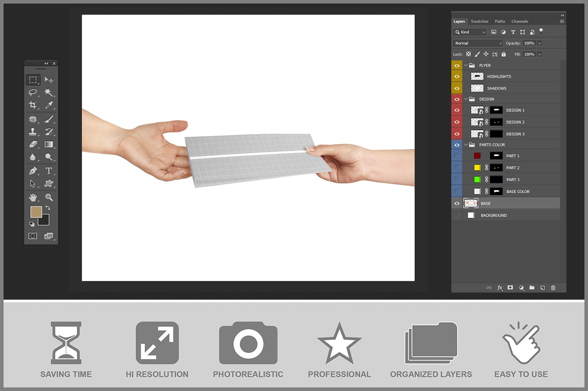The image size is (588, 391).
Task: Show the BACKGROUND layer
Action: click(x=457, y=215)
